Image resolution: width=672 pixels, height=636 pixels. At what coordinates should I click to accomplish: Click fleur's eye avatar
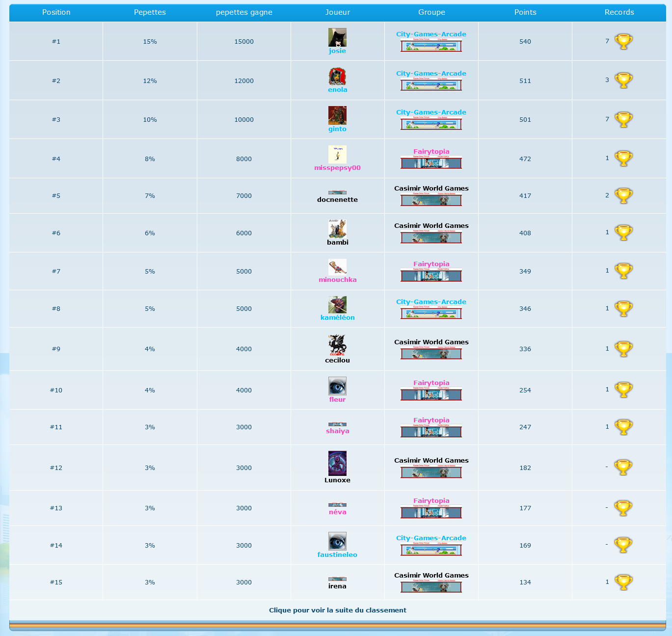[x=337, y=386]
